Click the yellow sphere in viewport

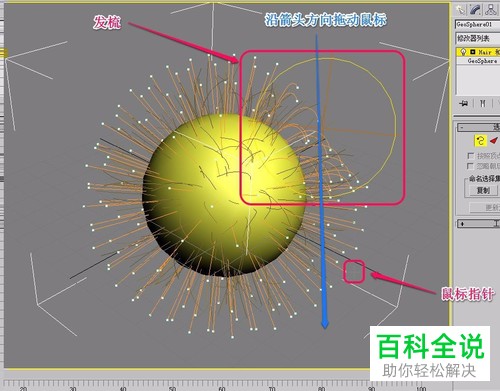click(x=224, y=196)
